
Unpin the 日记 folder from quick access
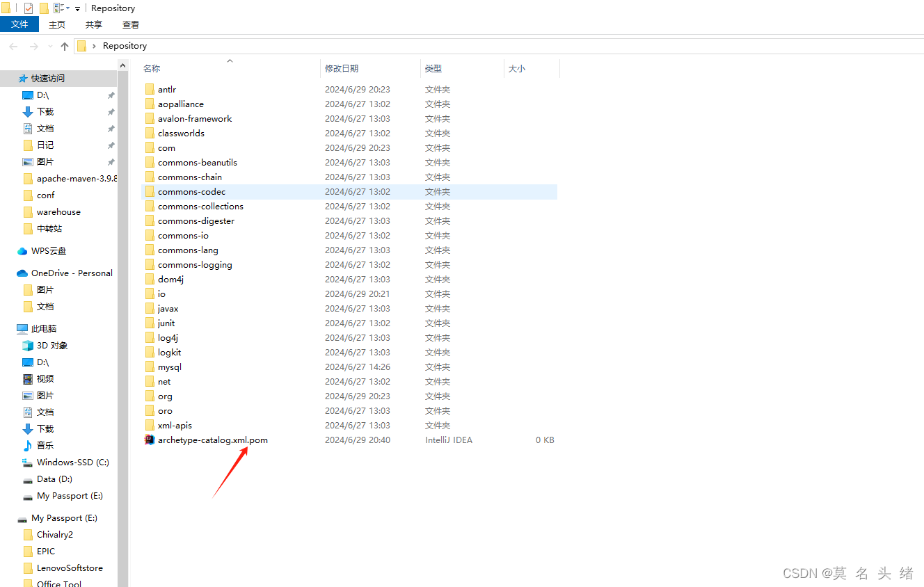coord(110,145)
